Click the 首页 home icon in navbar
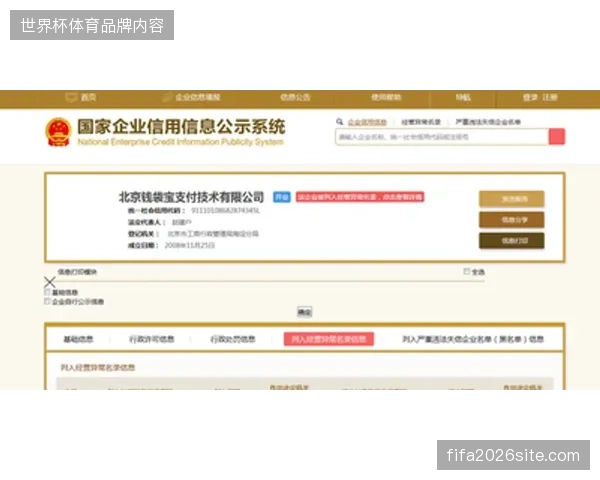This screenshot has height=480, width=600. pyautogui.click(x=72, y=97)
